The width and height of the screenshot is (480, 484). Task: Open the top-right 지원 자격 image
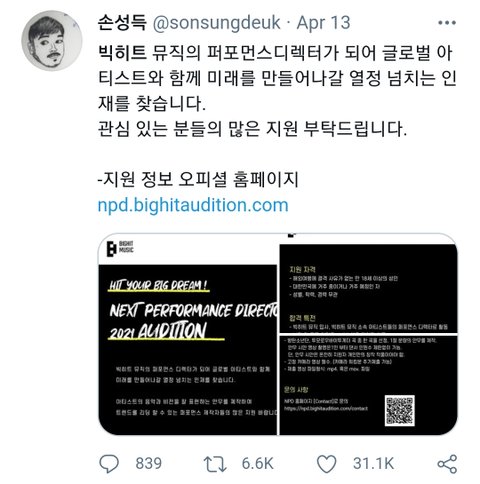pyautogui.click(x=368, y=288)
